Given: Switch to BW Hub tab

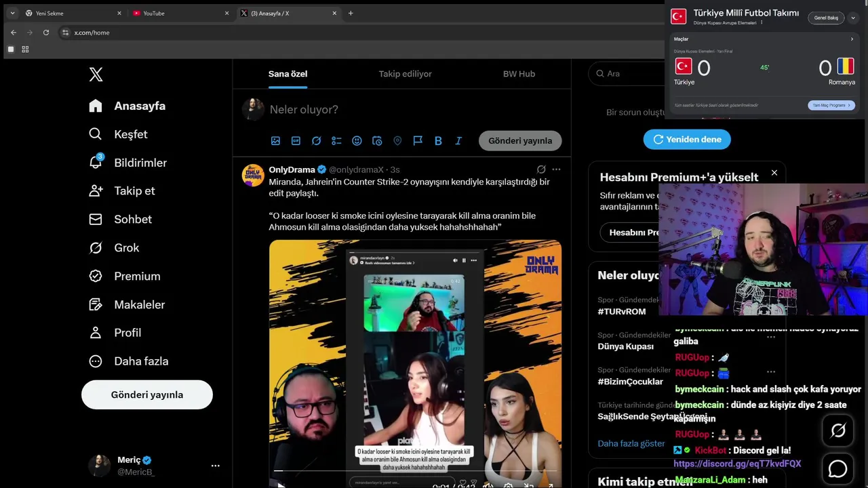Looking at the screenshot, I should point(519,74).
